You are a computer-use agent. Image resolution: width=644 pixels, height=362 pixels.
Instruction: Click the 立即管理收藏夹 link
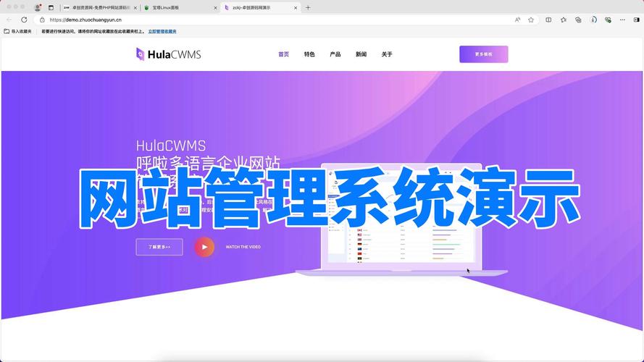tap(162, 32)
